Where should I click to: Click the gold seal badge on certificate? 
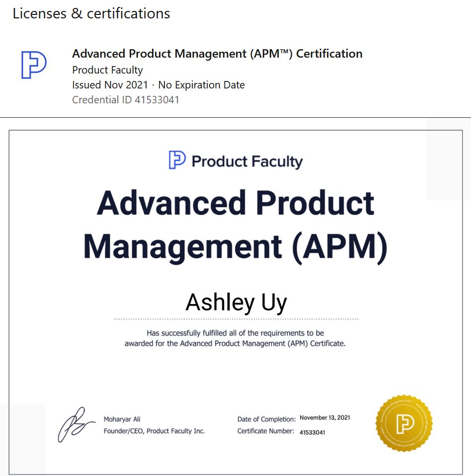(404, 423)
